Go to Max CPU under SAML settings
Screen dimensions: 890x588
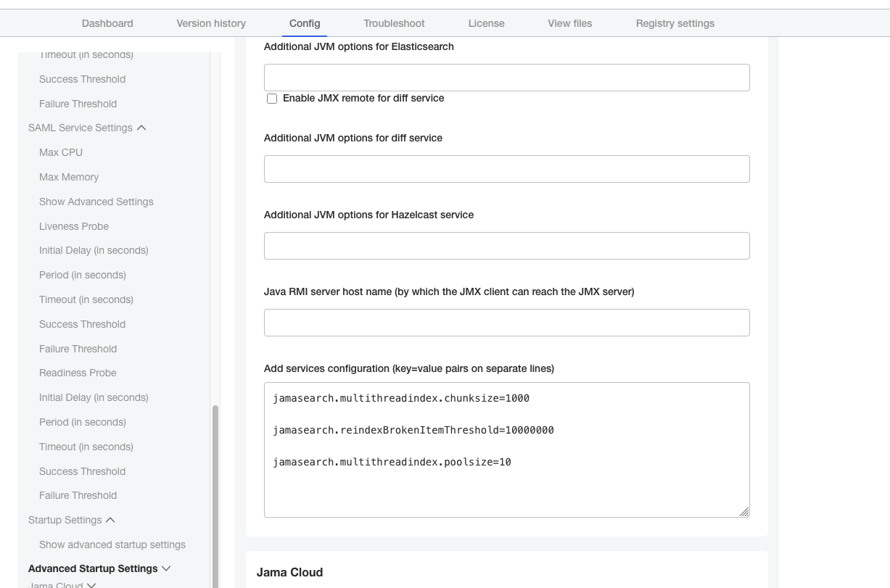[61, 152]
